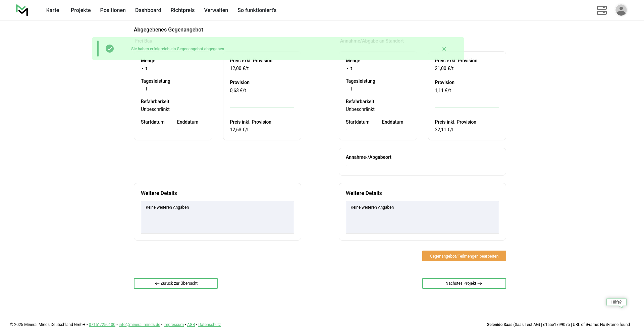Click the Mineral Minds logo
This screenshot has width=644, height=333.
22,10
